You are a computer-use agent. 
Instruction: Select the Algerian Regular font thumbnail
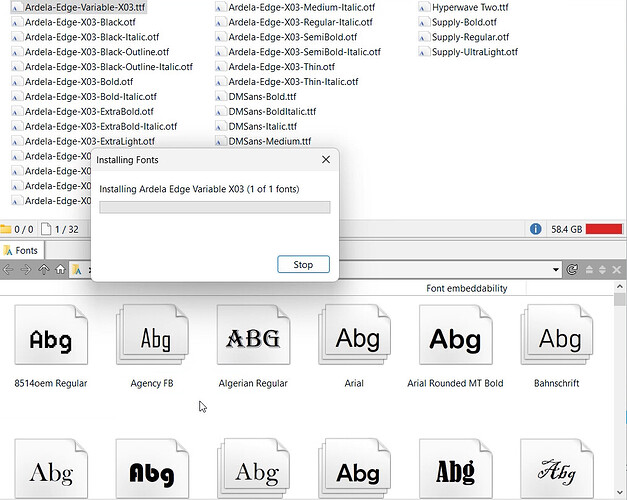click(254, 334)
